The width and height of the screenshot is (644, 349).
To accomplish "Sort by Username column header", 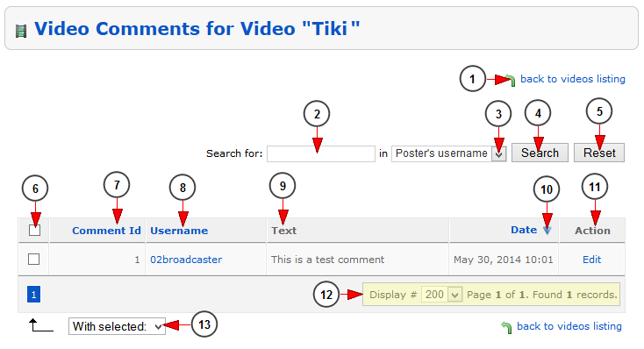I will (x=179, y=231).
